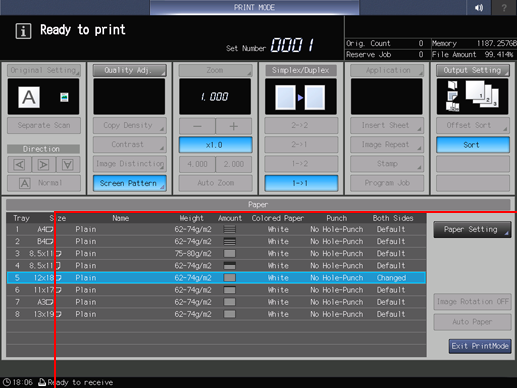
Task: Click the zoom plus button
Action: click(234, 126)
